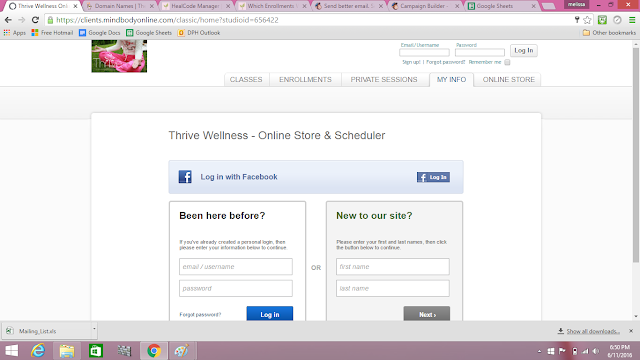Close the Thrive Wellness browser tab
The height and width of the screenshot is (360, 640).
tap(75, 6)
